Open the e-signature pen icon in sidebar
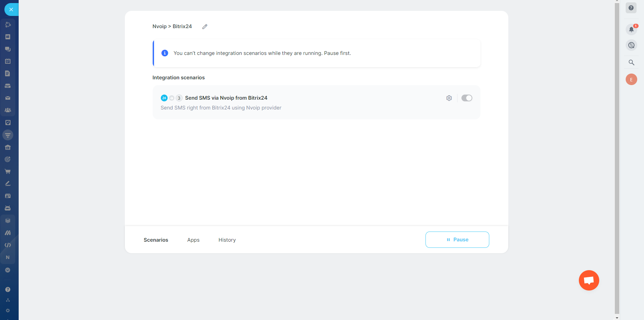 coord(8,184)
